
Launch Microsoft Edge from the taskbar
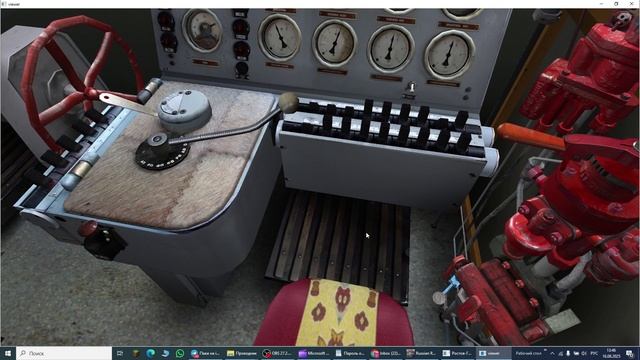click(151, 353)
